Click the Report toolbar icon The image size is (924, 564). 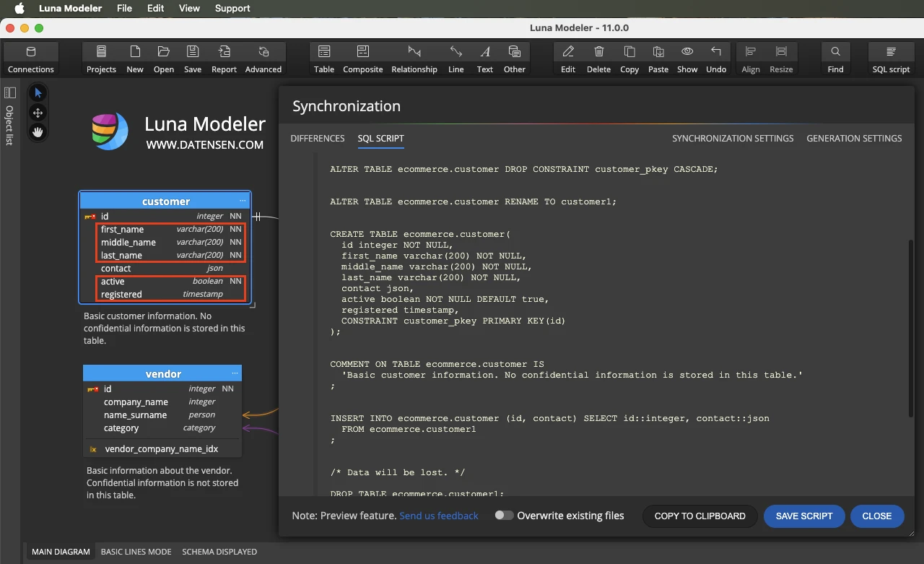[x=224, y=58]
